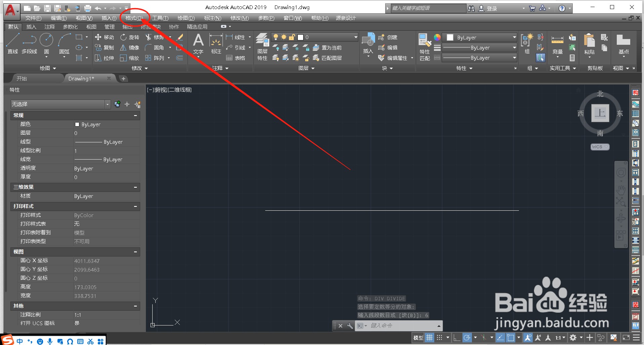Click the Text (文字) tool
The width and height of the screenshot is (644, 345).
pyautogui.click(x=198, y=43)
